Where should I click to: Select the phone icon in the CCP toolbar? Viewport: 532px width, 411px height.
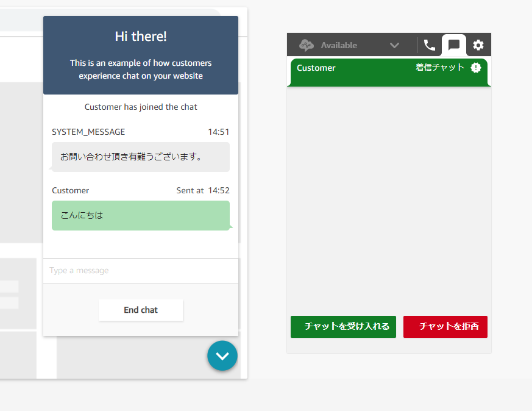[429, 45]
